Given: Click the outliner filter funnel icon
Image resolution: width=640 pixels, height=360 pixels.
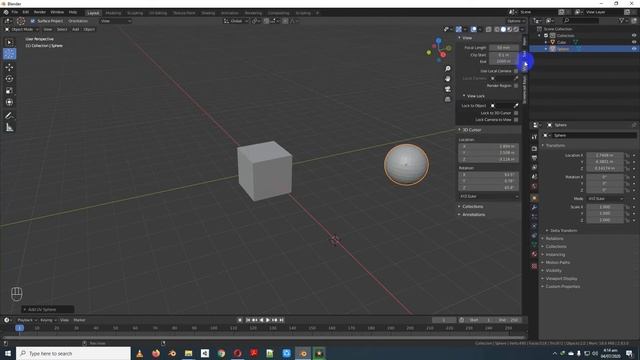Looking at the screenshot, I should tap(621, 20).
